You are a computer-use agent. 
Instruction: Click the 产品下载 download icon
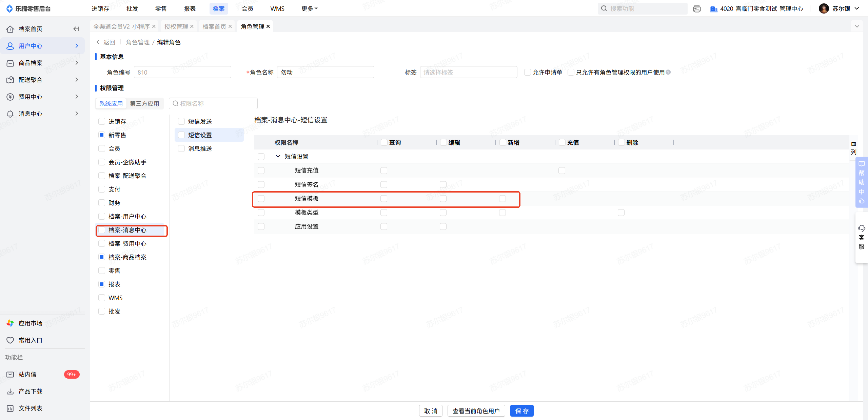point(11,391)
